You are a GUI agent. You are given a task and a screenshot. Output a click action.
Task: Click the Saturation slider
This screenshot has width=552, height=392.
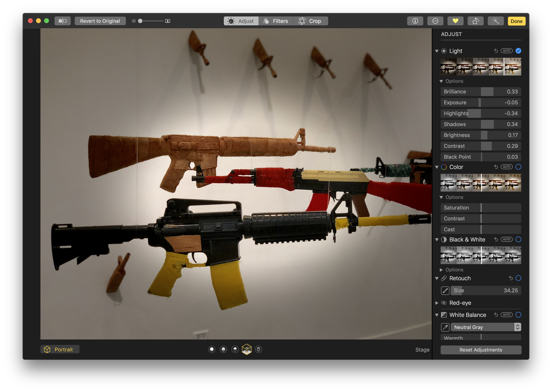click(480, 207)
